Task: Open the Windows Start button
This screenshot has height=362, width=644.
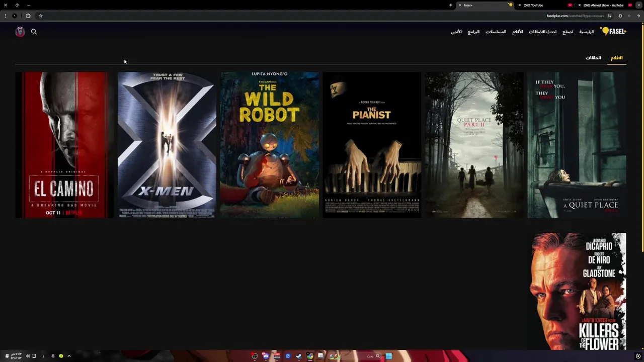Action: (389, 356)
